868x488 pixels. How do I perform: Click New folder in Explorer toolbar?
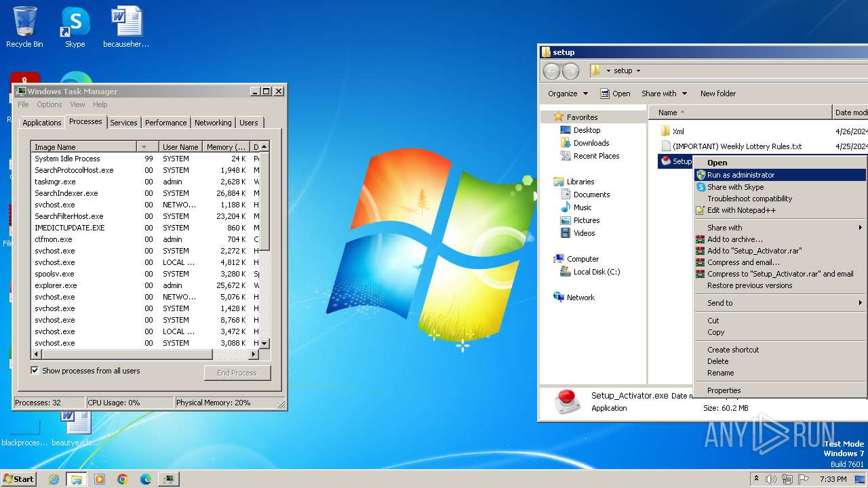pos(718,94)
